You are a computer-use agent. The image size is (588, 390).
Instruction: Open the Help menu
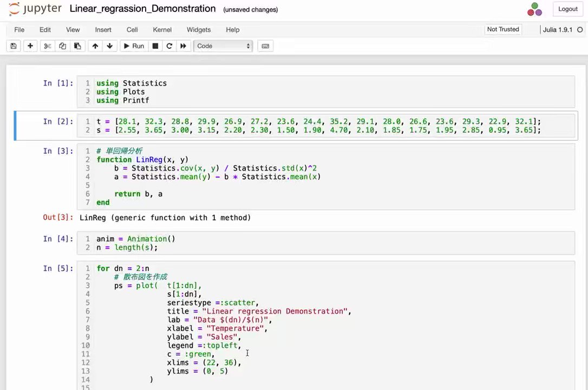232,30
